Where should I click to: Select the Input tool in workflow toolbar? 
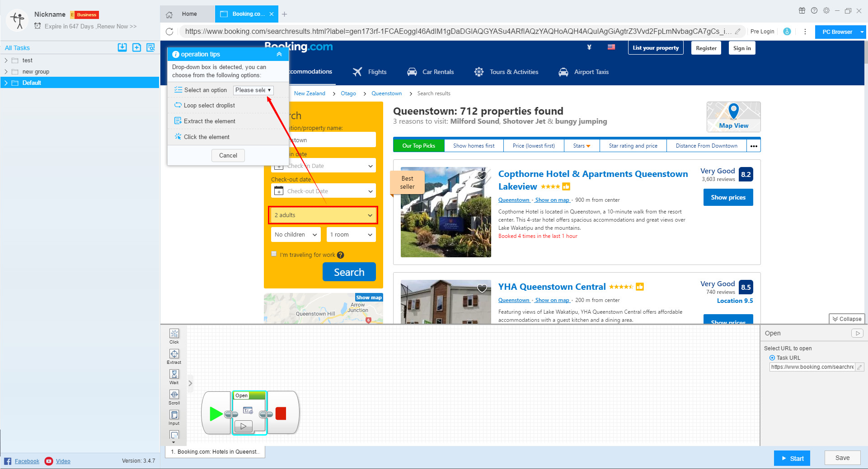[174, 417]
